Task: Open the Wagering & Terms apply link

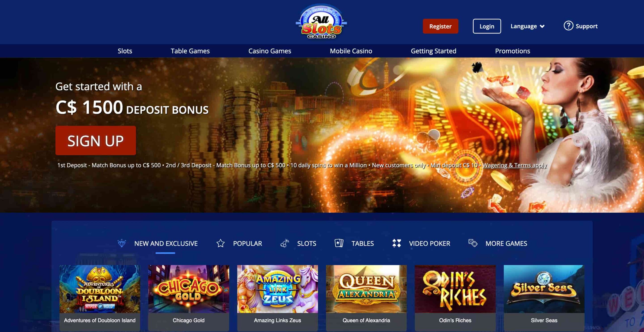Action: pyautogui.click(x=514, y=165)
